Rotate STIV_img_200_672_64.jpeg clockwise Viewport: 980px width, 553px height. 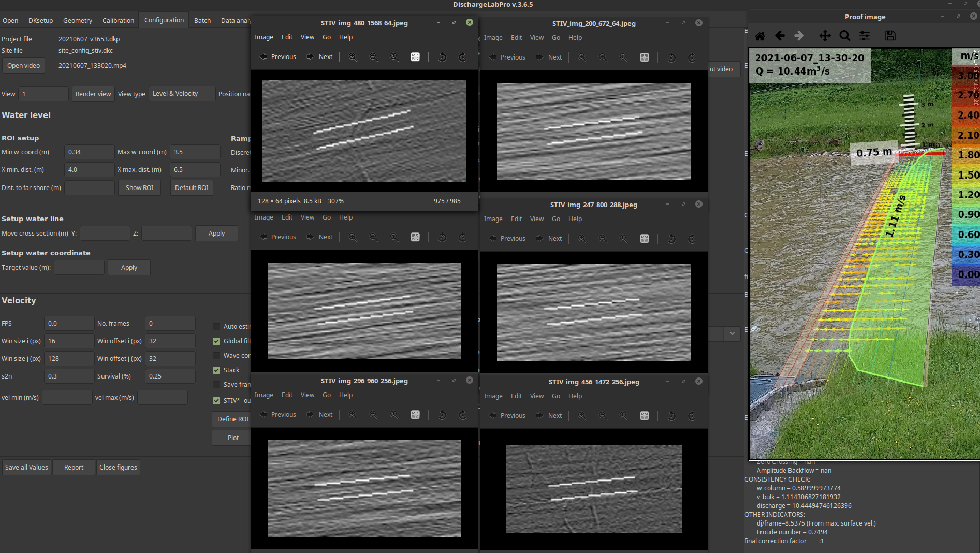[692, 57]
